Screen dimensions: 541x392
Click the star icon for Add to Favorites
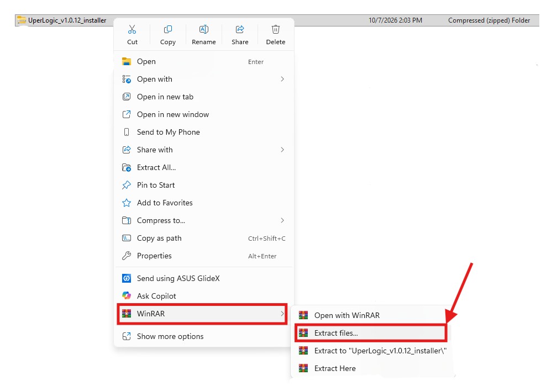(x=127, y=203)
